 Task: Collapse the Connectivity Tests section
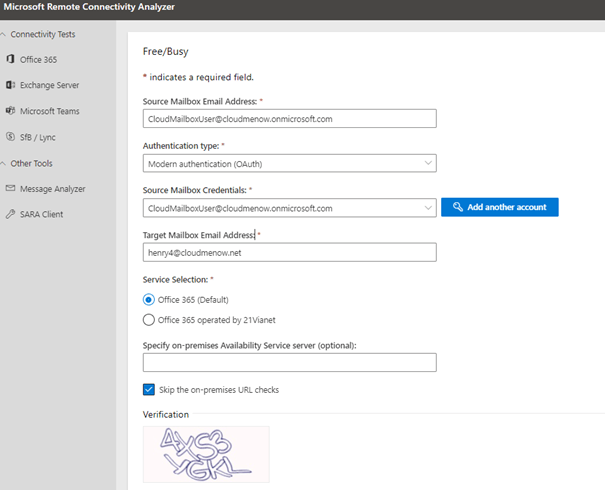click(x=4, y=35)
